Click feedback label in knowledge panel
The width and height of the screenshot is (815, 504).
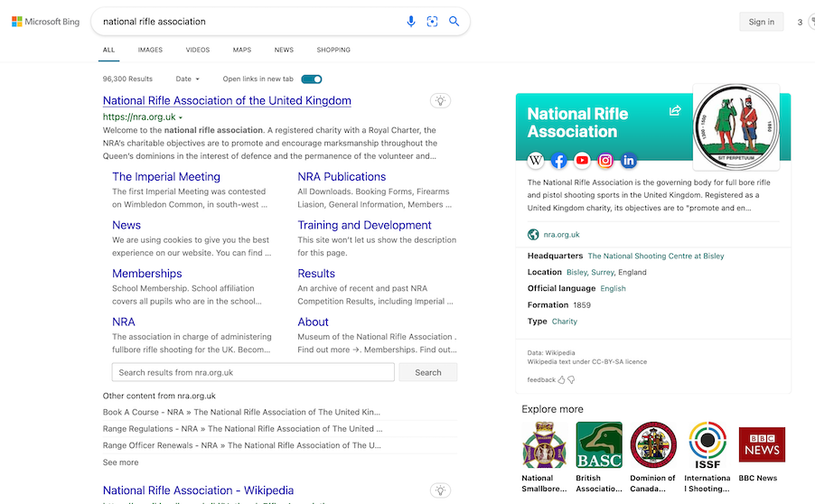pos(541,380)
